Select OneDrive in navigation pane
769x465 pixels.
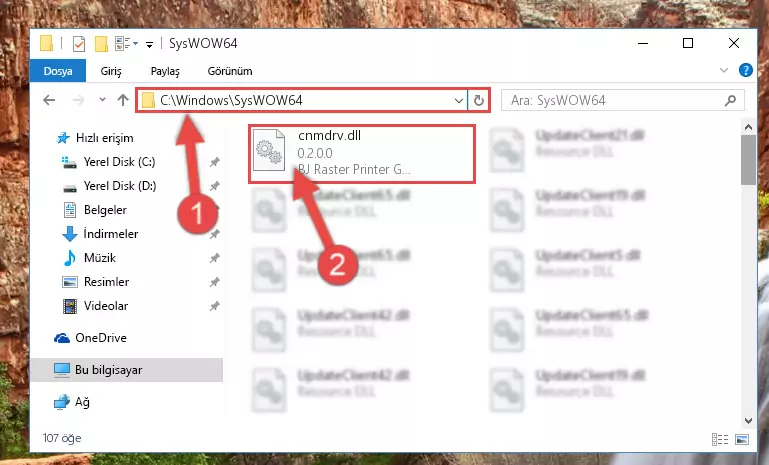[101, 338]
